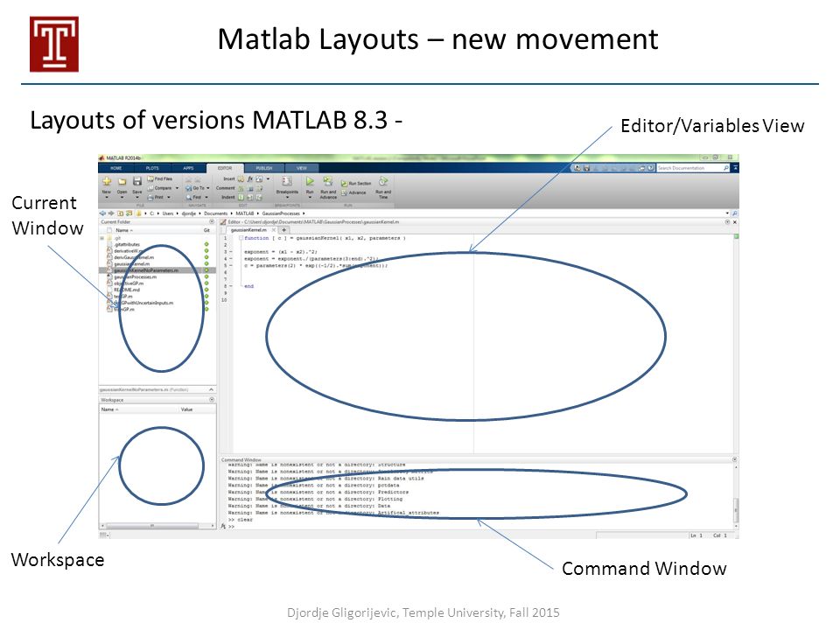The image size is (840, 630).
Task: Open Workspace panel actions menu
Action: 212,400
